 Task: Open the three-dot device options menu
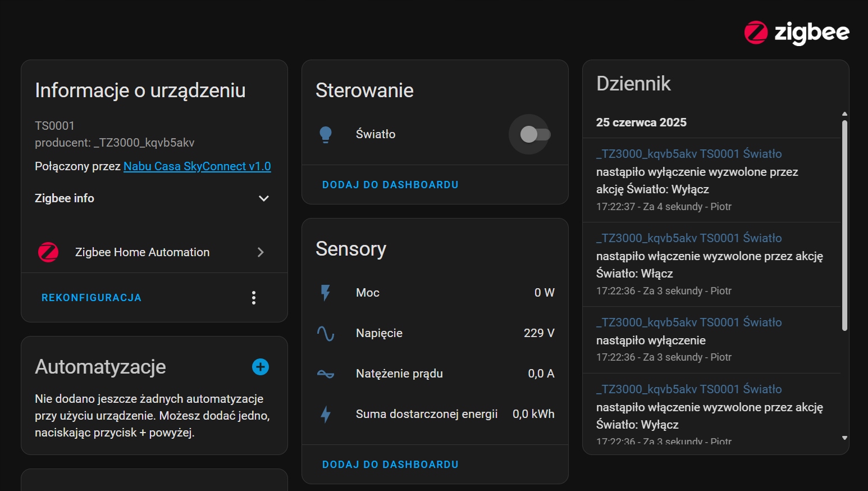[254, 298]
